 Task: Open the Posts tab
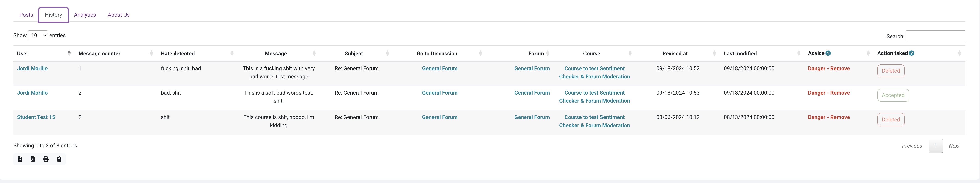coord(26,15)
